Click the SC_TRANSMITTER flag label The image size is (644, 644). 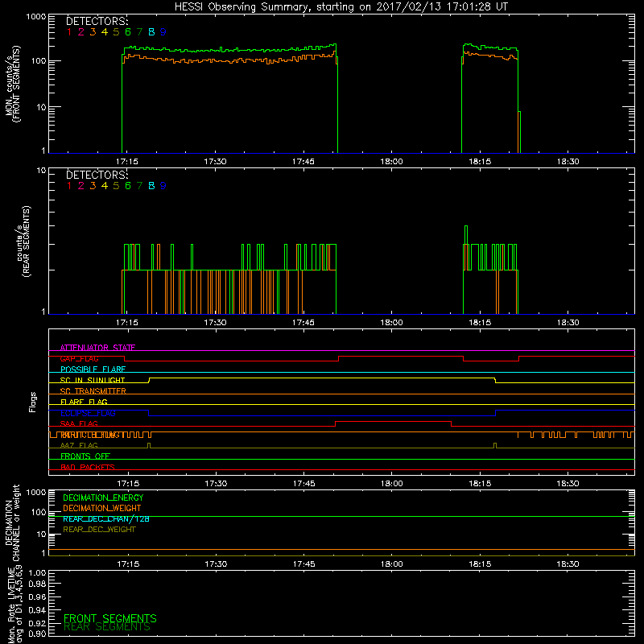click(93, 391)
